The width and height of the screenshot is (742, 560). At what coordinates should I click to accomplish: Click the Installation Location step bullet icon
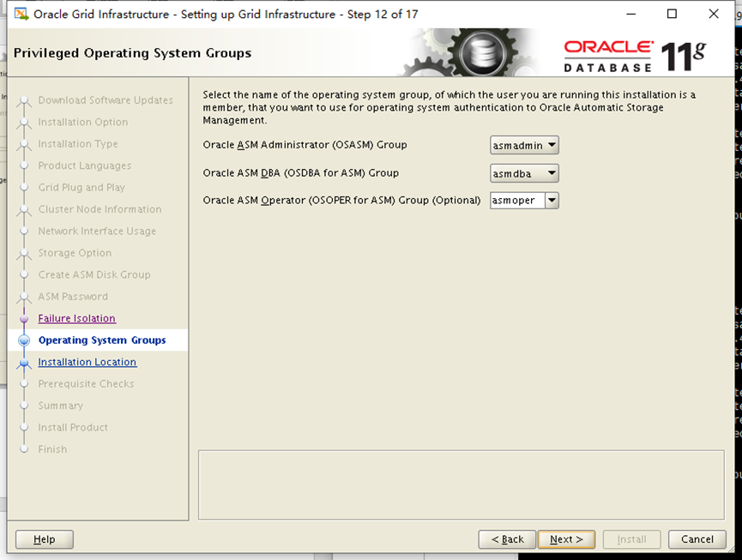tap(24, 363)
